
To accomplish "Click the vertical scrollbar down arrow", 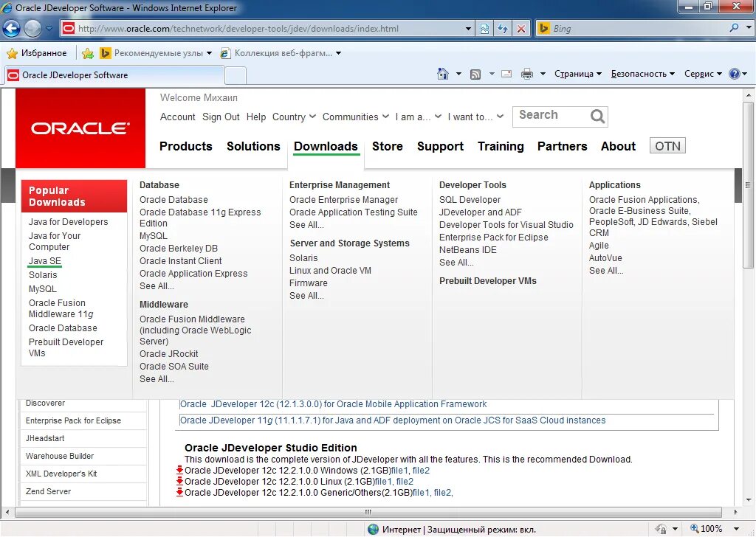I will point(749,500).
